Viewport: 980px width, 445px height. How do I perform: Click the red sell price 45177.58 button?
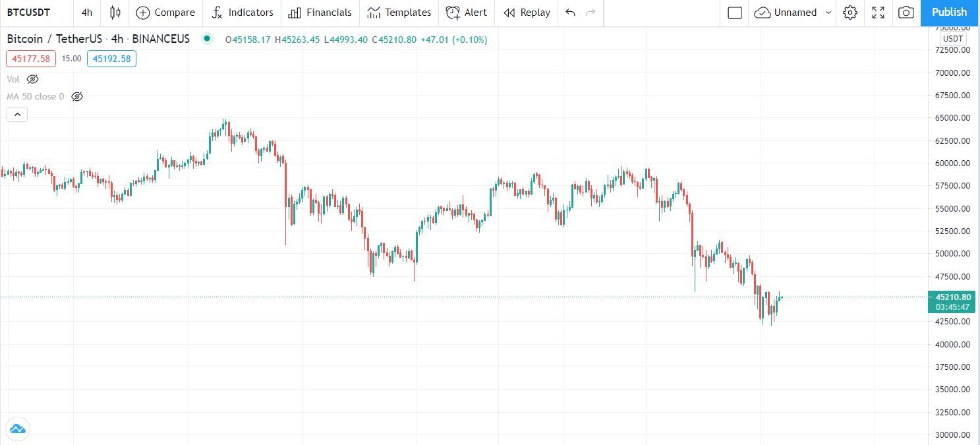click(31, 59)
